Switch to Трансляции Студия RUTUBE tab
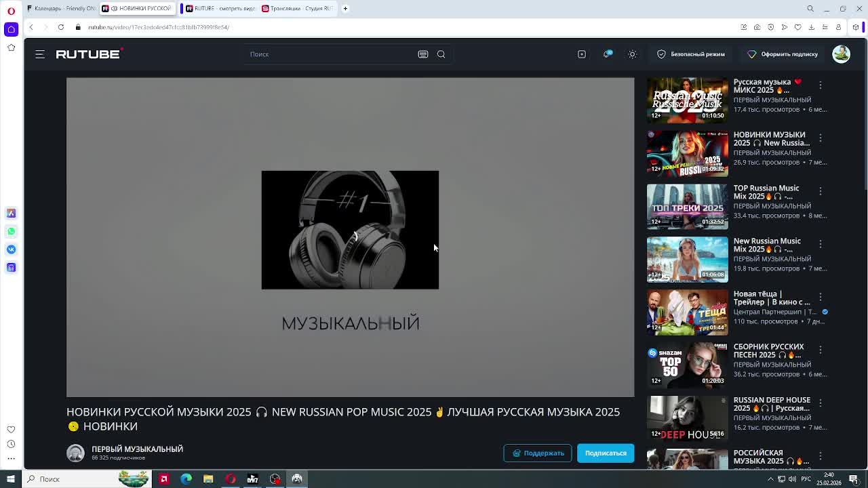This screenshot has width=868, height=488. [297, 8]
